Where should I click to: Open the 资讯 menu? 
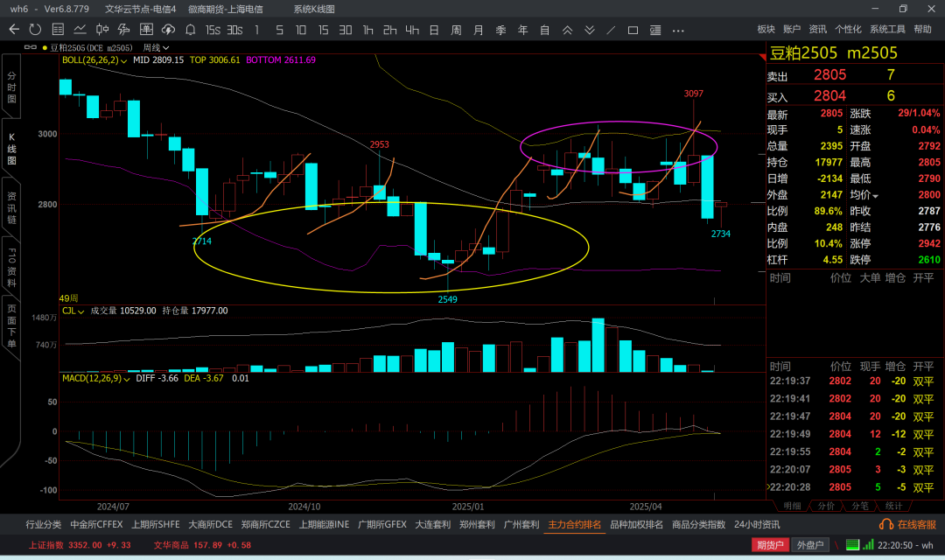(x=818, y=29)
